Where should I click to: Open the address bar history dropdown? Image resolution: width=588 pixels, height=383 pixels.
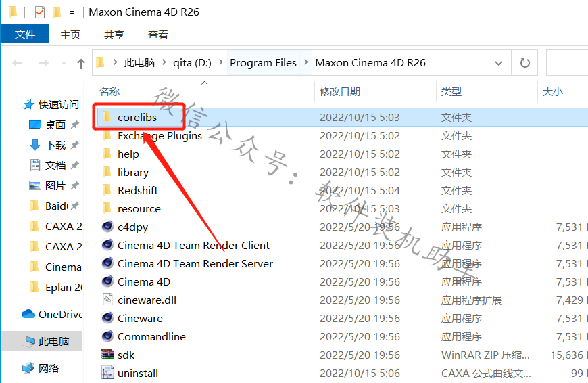coord(498,63)
